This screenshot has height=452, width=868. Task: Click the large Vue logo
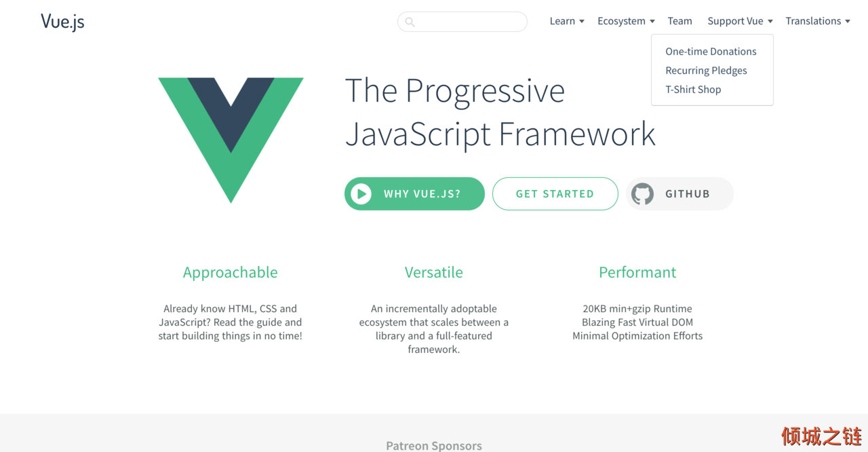(231, 140)
